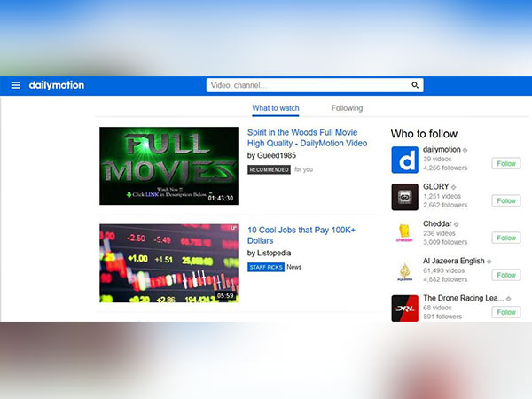Follow the Al Jazeera English channel
Screen dimensions: 532x399
click(x=506, y=276)
